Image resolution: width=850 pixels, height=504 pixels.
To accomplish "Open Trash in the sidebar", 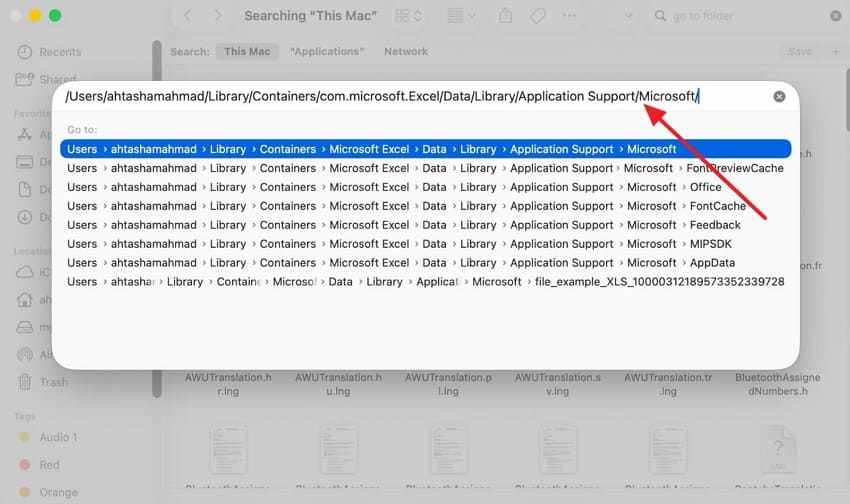I will point(42,382).
